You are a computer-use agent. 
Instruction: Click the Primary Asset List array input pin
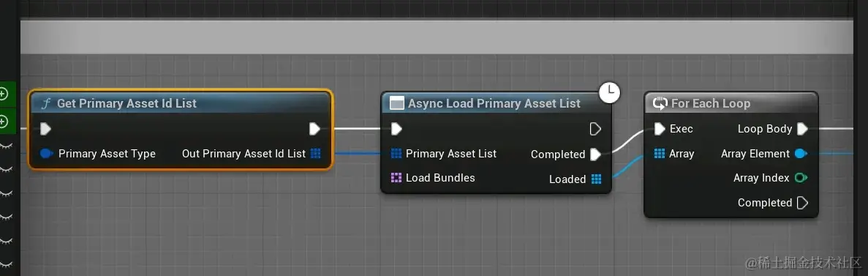[x=396, y=154]
